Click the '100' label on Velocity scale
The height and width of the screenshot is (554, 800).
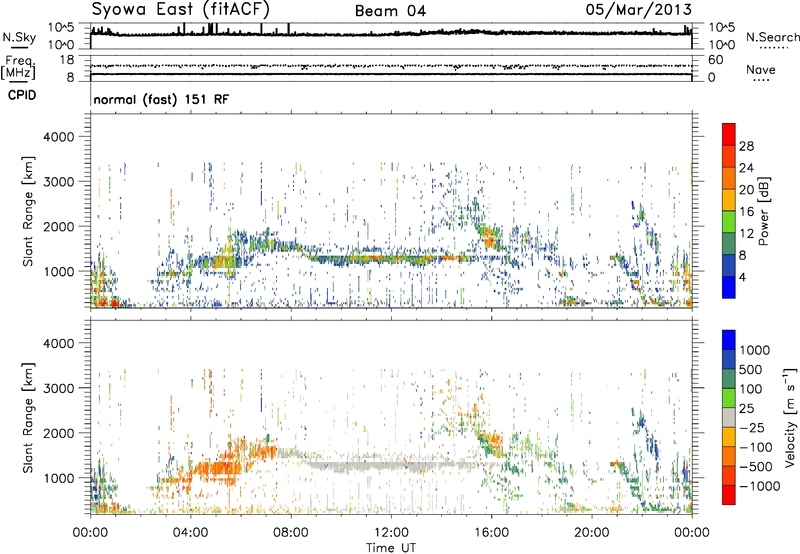point(751,389)
